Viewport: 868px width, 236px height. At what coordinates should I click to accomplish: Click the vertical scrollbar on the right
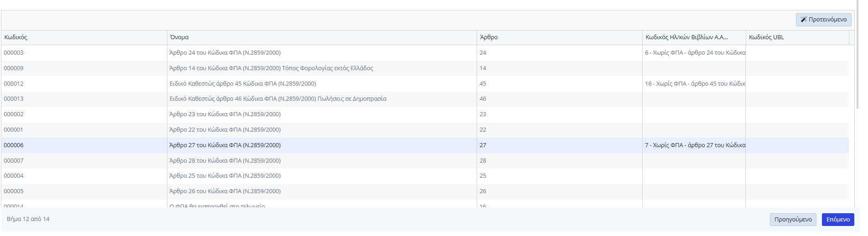pos(858,59)
